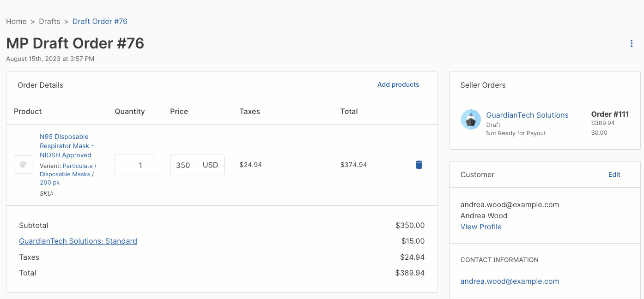Viewport: 644px width, 299px height.
Task: Click the email link under Contact Information
Action: [510, 281]
